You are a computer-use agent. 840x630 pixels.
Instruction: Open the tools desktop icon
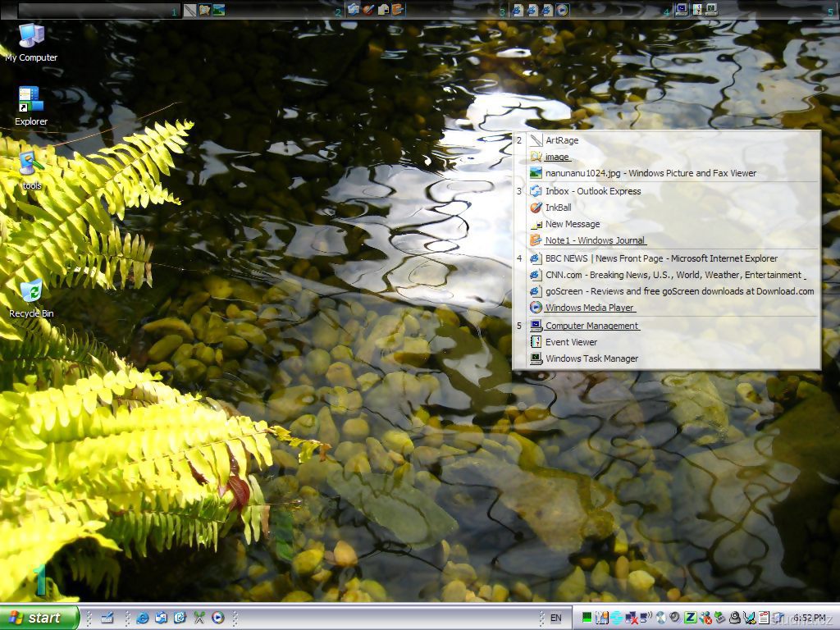point(31,165)
